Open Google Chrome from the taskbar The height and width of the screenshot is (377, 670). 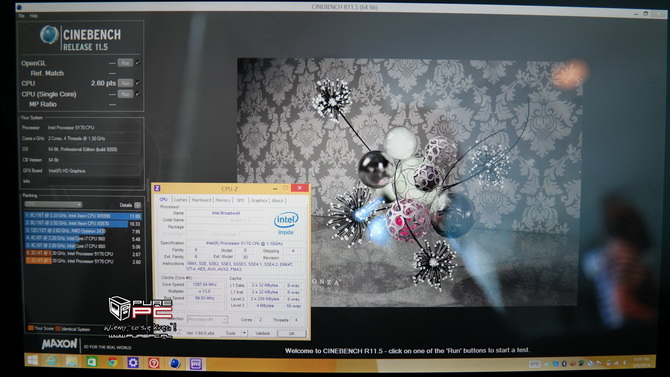pyautogui.click(x=112, y=362)
